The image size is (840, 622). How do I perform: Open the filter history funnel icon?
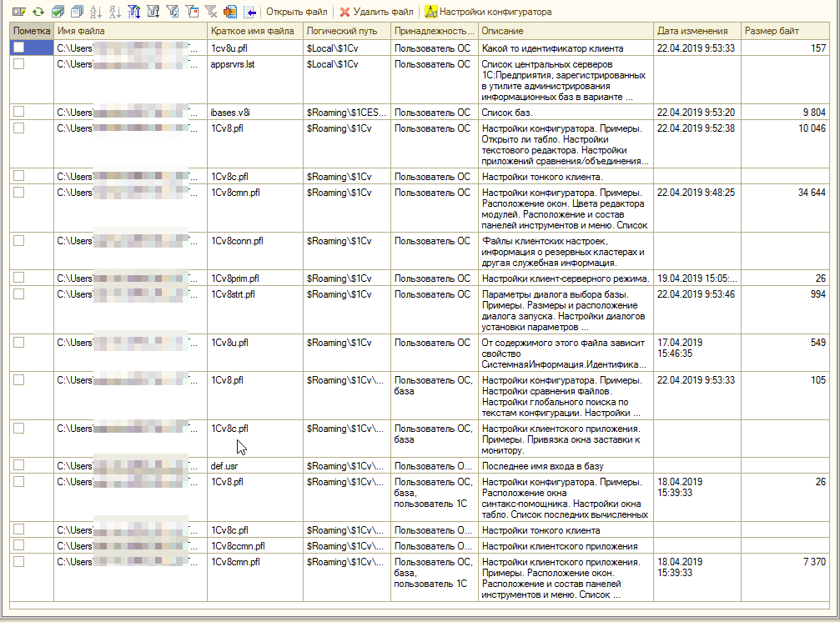[192, 11]
